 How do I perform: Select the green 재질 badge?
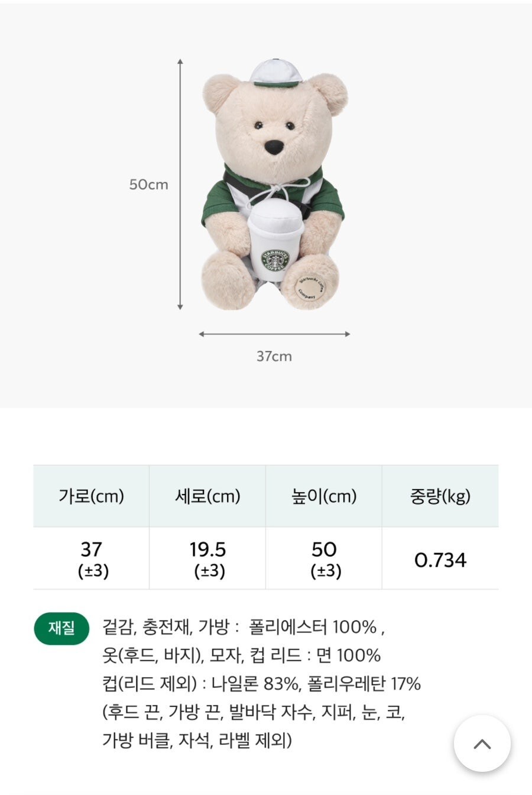61,628
